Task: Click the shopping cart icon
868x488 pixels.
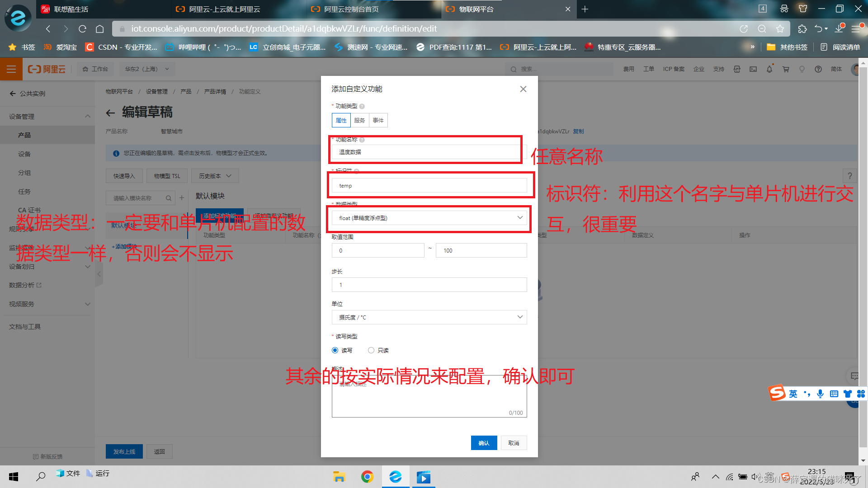Action: click(x=786, y=69)
